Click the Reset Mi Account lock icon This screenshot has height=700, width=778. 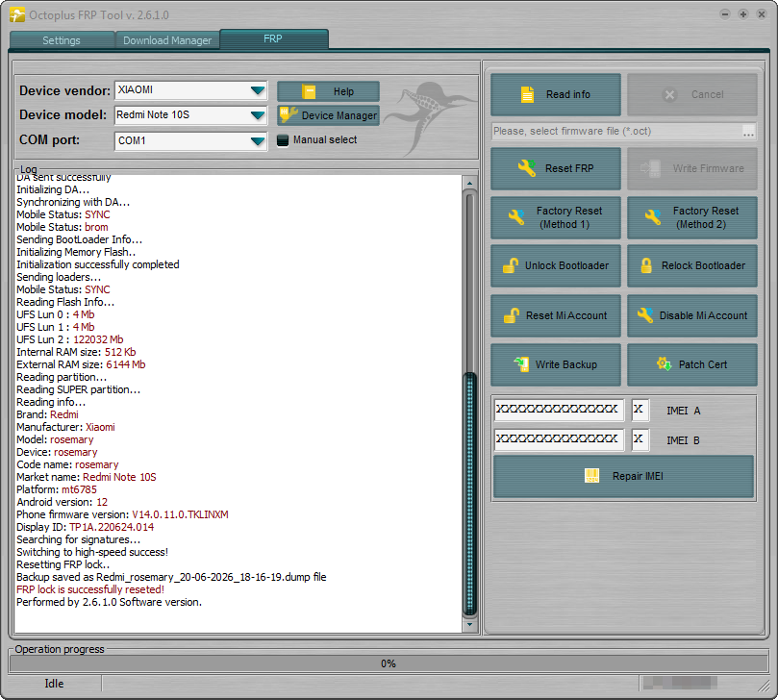(x=512, y=315)
